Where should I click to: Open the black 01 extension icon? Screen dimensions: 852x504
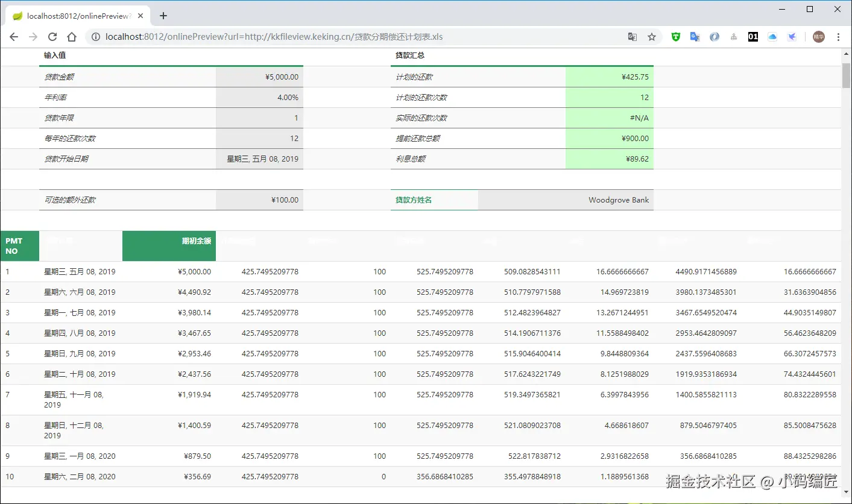(x=753, y=37)
